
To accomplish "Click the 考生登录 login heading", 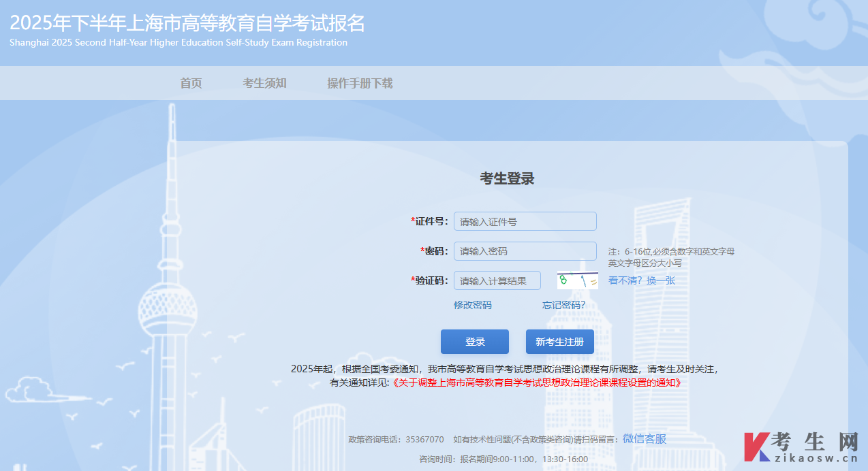I will [507, 178].
